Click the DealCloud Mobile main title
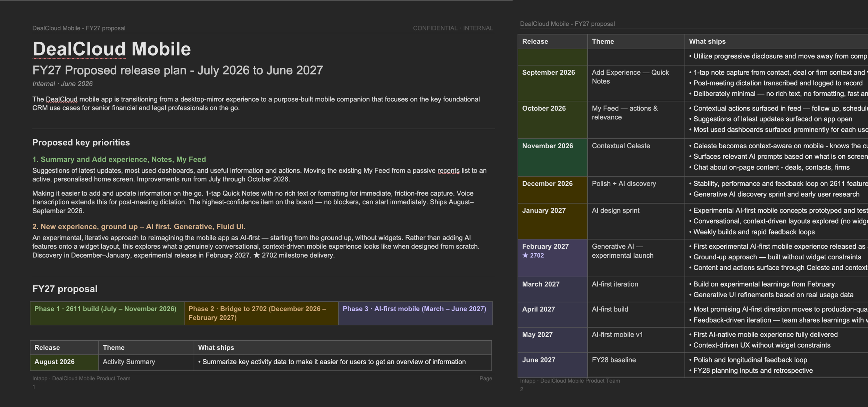868x407 pixels. pyautogui.click(x=111, y=49)
